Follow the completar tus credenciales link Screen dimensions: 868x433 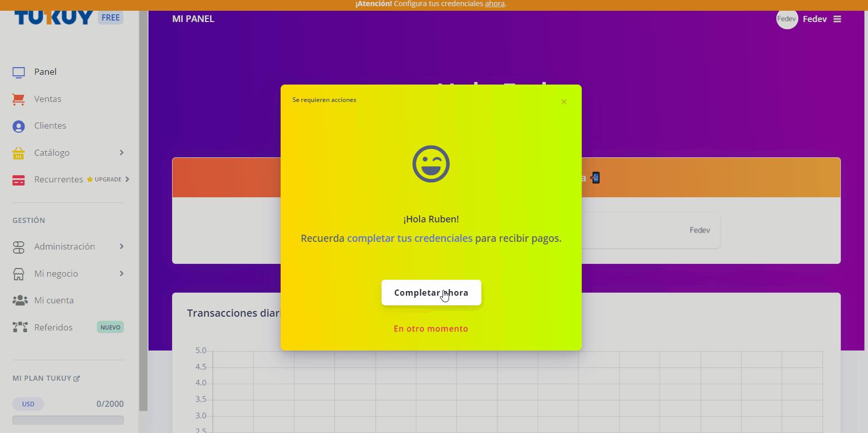410,239
